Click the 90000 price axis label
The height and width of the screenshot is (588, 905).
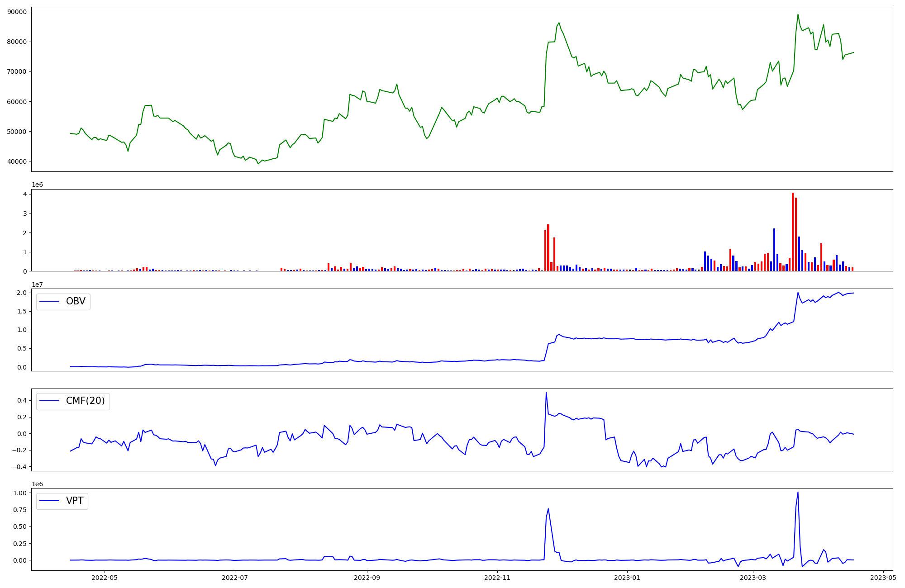[17, 12]
